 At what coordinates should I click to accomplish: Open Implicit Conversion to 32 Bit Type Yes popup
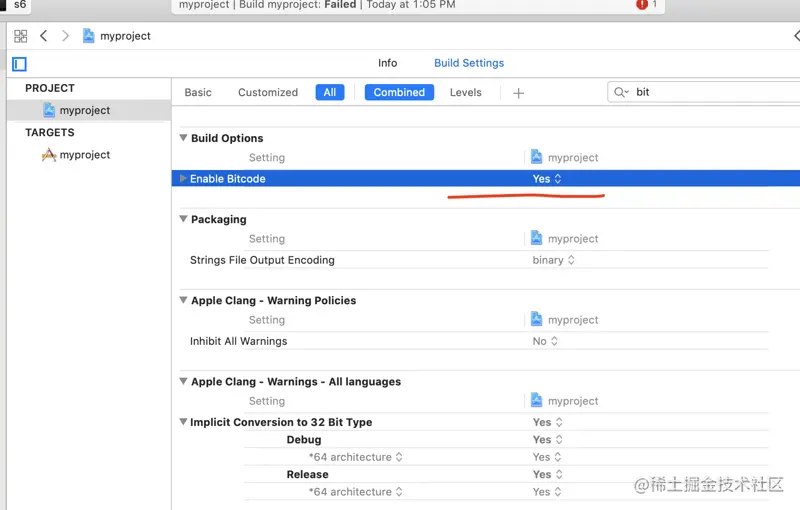tap(547, 422)
